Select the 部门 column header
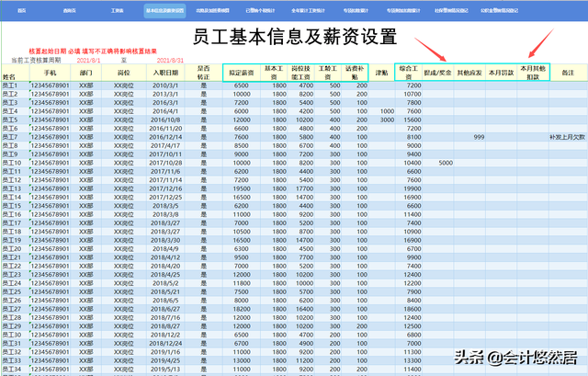Image resolution: width=588 pixels, height=376 pixels. click(85, 73)
